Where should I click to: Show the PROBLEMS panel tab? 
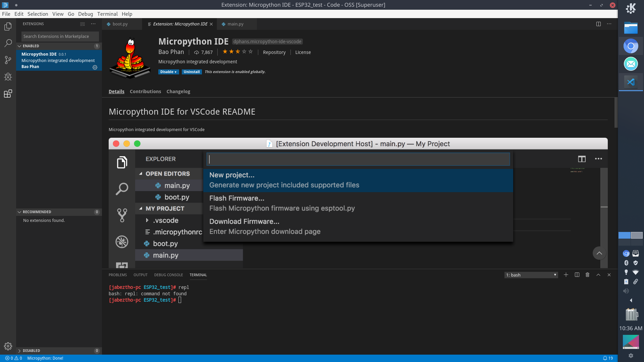click(118, 275)
